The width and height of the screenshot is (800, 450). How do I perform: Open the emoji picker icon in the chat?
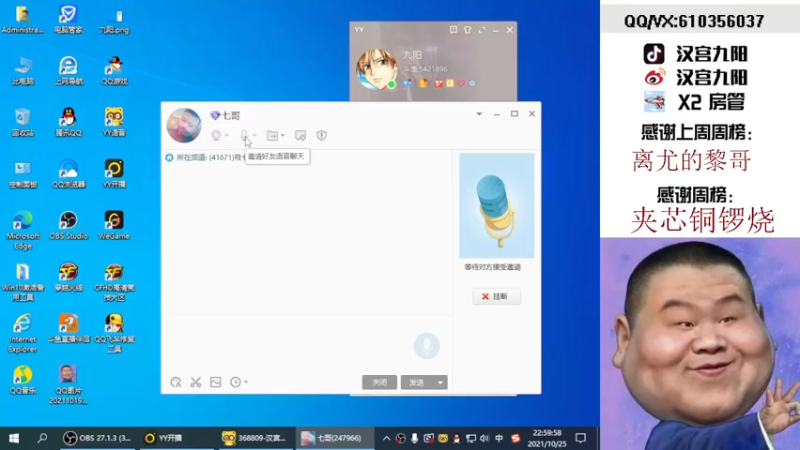(176, 382)
